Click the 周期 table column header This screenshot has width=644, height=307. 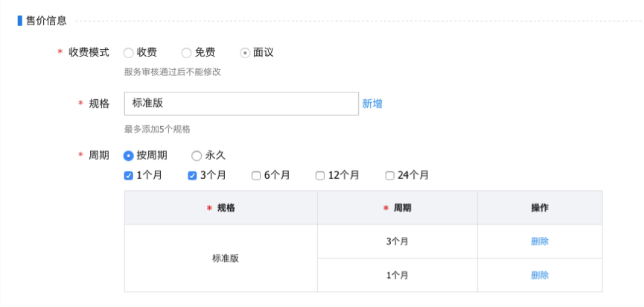398,208
